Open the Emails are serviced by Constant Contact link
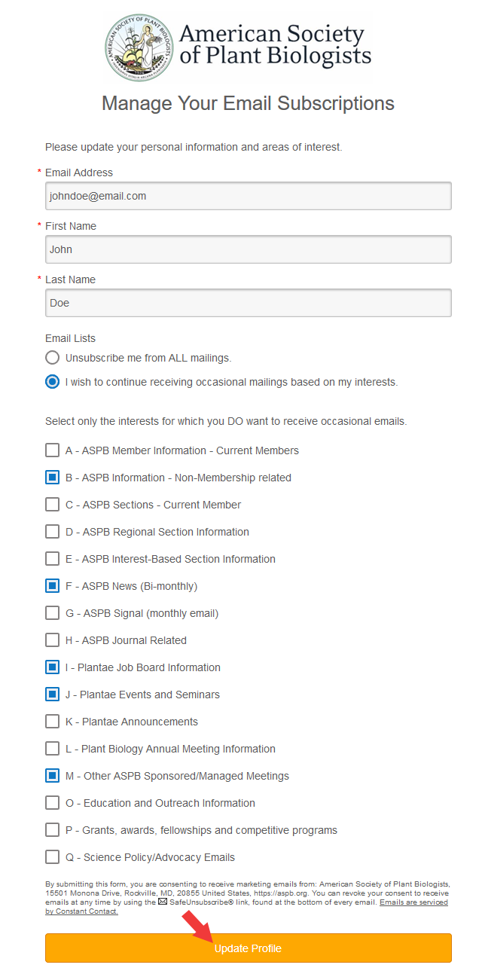 (413, 902)
